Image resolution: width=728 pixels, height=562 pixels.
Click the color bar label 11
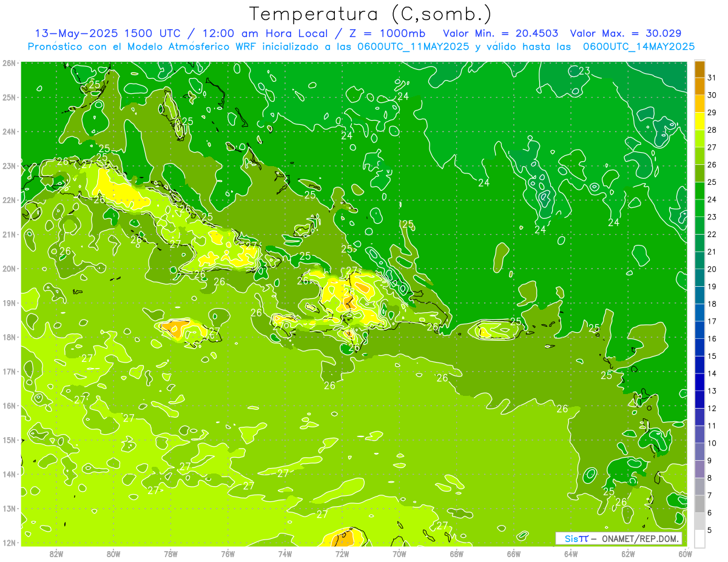coord(712,426)
